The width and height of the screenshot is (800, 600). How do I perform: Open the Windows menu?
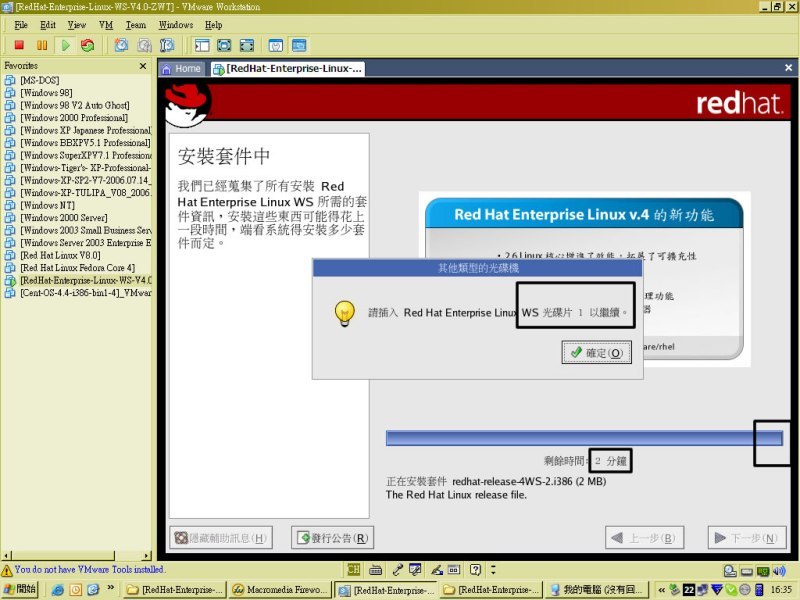coord(176,24)
